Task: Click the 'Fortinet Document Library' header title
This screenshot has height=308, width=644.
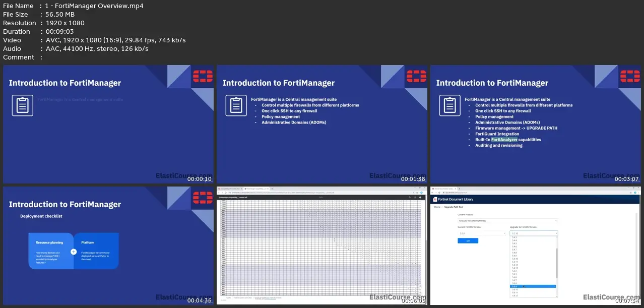Action: [456, 199]
